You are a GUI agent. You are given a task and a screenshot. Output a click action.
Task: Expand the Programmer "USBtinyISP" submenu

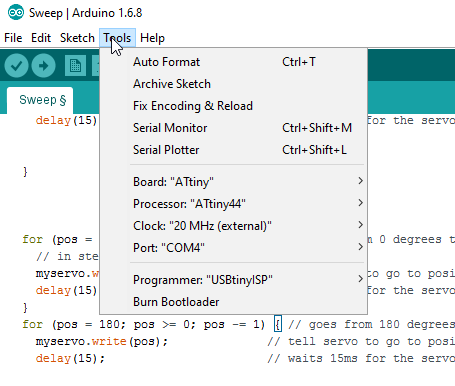pyautogui.click(x=233, y=280)
